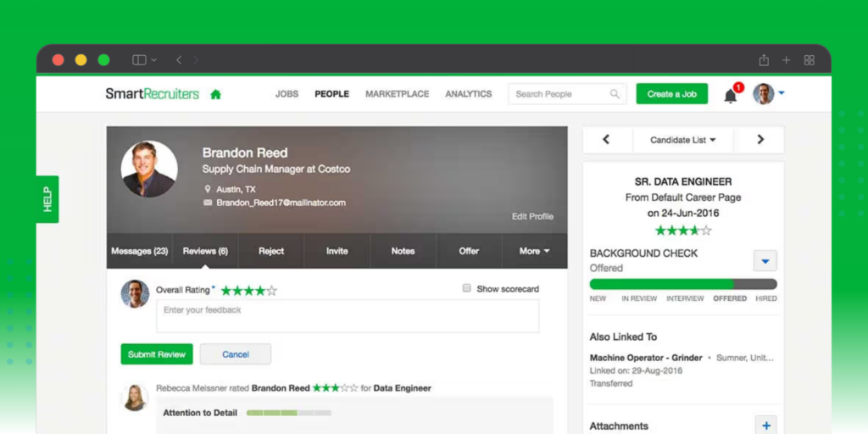Go to the SmartRecruiters home icon

click(x=215, y=95)
